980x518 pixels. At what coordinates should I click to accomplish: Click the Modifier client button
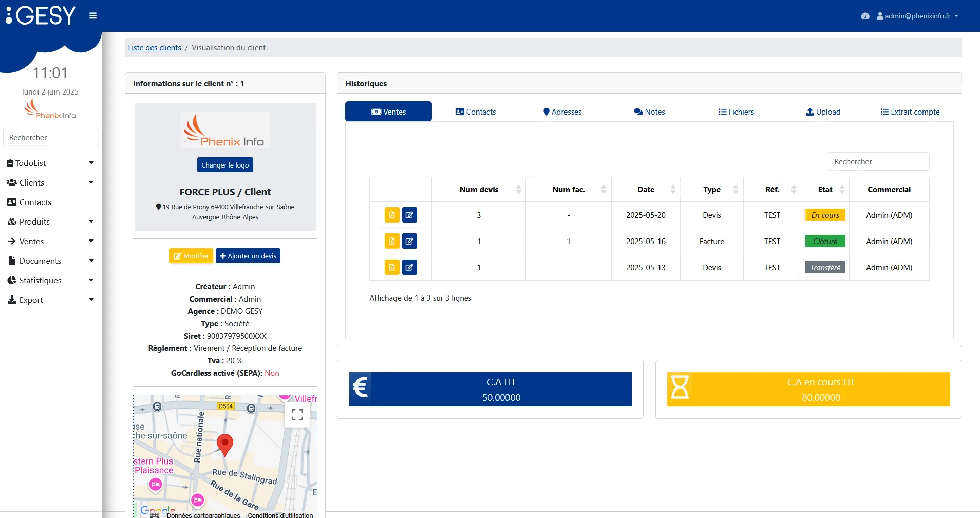191,256
